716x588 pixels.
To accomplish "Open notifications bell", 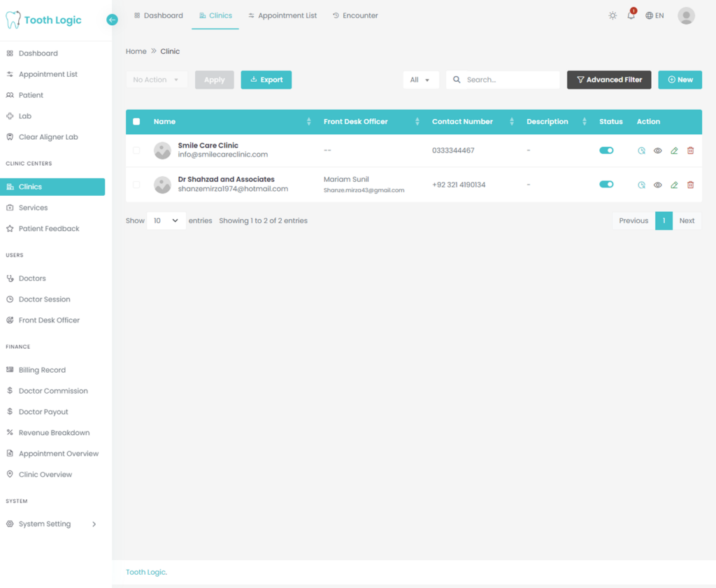I will pyautogui.click(x=631, y=15).
